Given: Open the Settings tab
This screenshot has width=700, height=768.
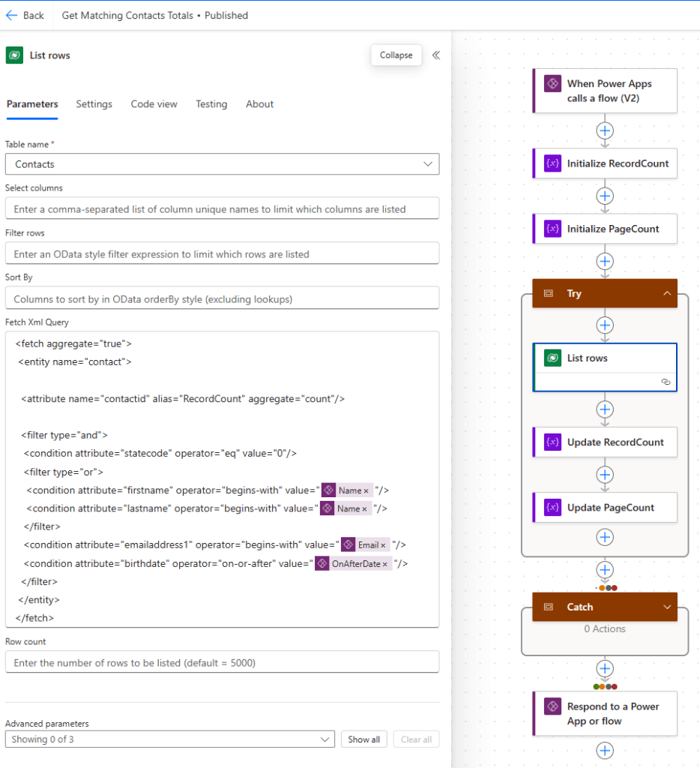Looking at the screenshot, I should [x=94, y=104].
